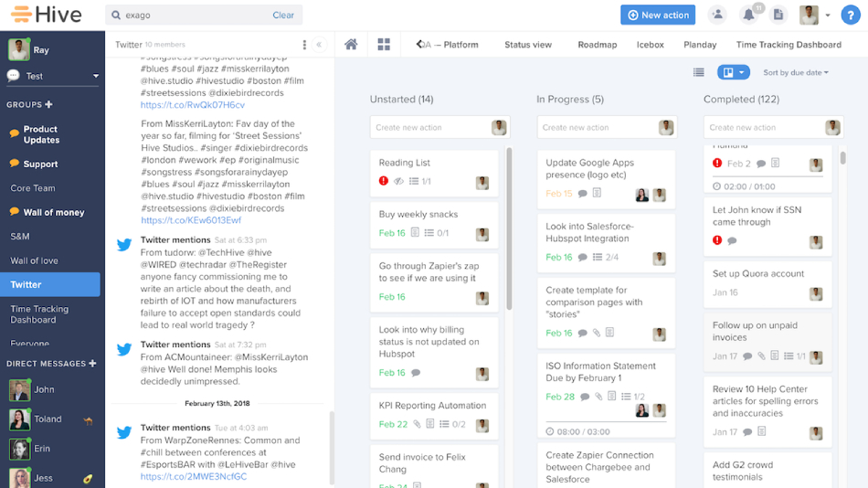The height and width of the screenshot is (488, 868).
Task: Click comment icon on billing status Hubspot card
Action: [x=416, y=373]
